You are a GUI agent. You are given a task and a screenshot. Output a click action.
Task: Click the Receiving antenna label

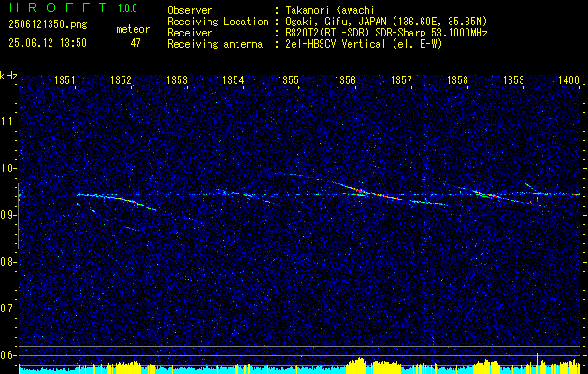(215, 44)
